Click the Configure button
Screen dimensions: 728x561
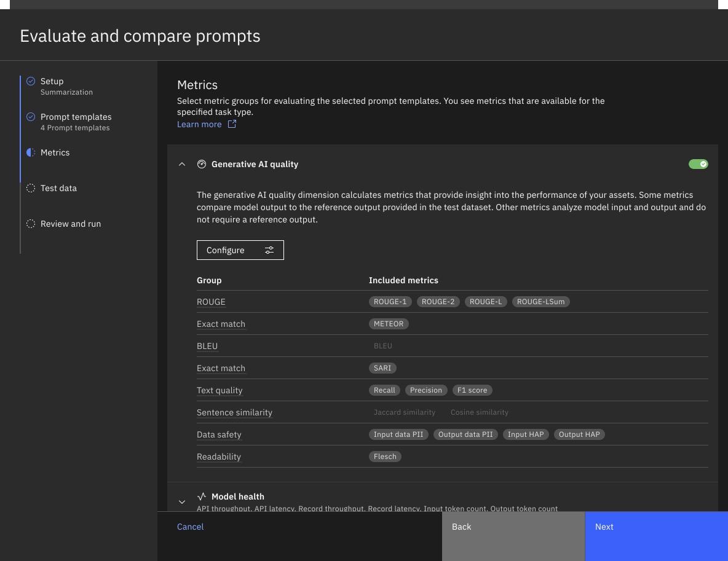coord(240,250)
